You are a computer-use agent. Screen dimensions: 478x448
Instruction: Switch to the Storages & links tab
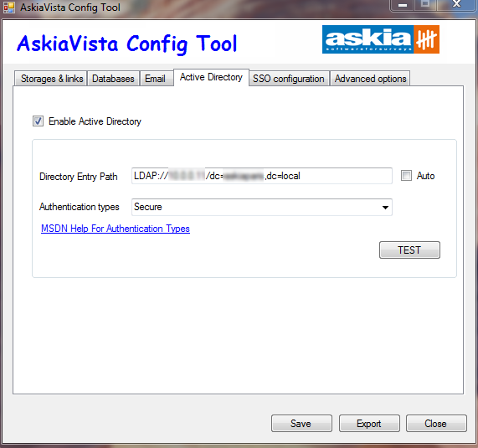point(51,79)
